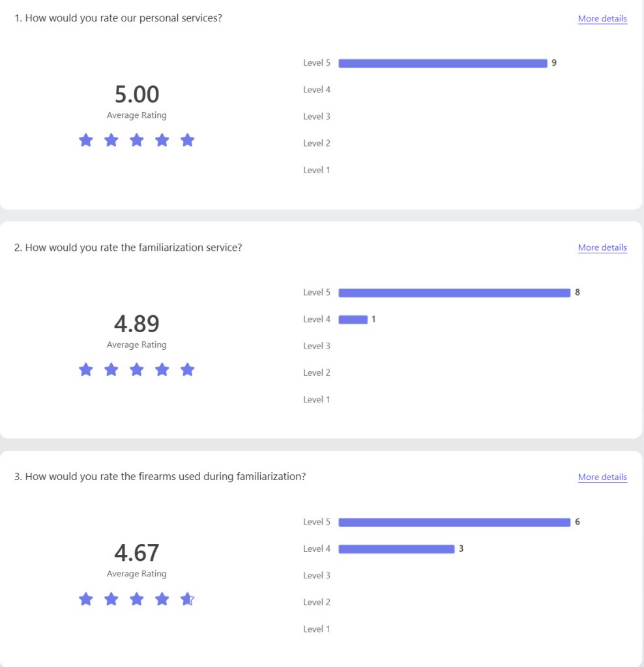Screen dimensions: 644x667
Task: Click third star under 4.89 rating
Action: [137, 369]
